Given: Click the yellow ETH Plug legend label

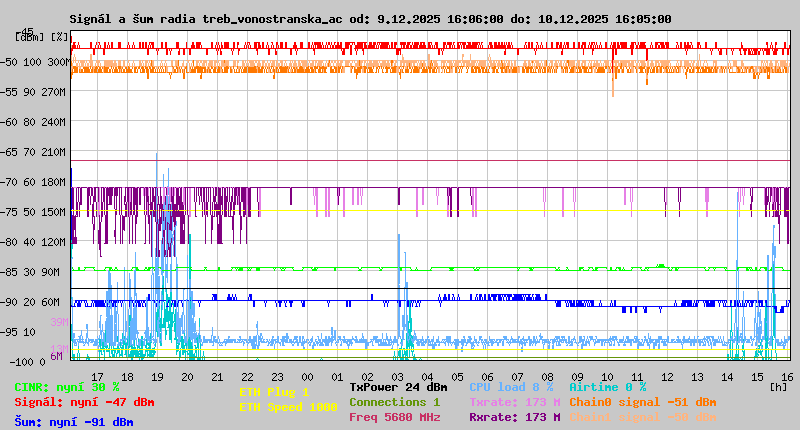Looking at the screenshot, I should pos(274,392).
